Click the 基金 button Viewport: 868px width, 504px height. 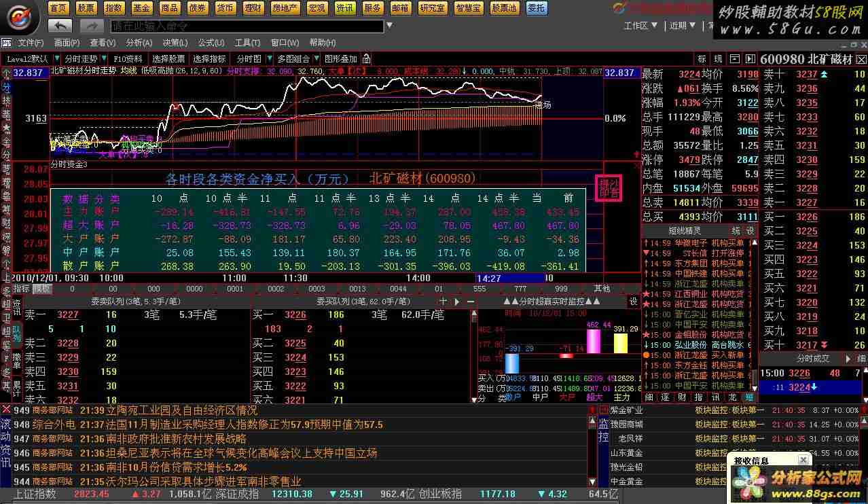142,8
